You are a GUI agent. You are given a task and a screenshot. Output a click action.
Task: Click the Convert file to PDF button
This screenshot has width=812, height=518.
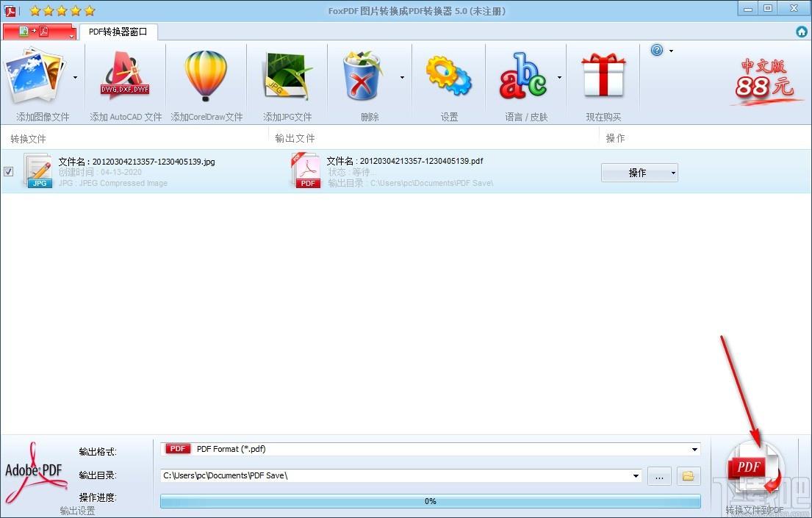(755, 470)
